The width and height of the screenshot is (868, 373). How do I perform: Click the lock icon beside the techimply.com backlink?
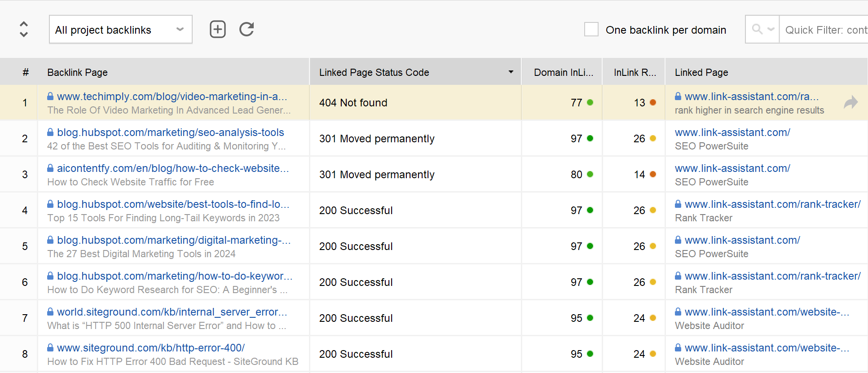pos(50,97)
